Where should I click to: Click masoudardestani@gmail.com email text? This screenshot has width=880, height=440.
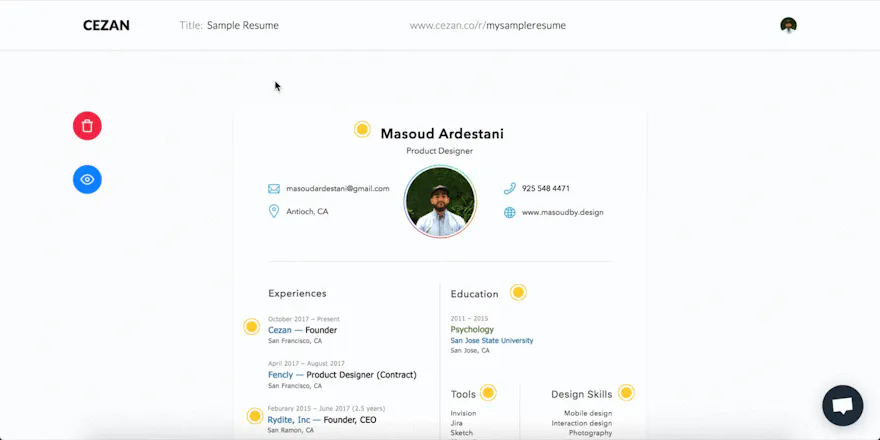338,189
